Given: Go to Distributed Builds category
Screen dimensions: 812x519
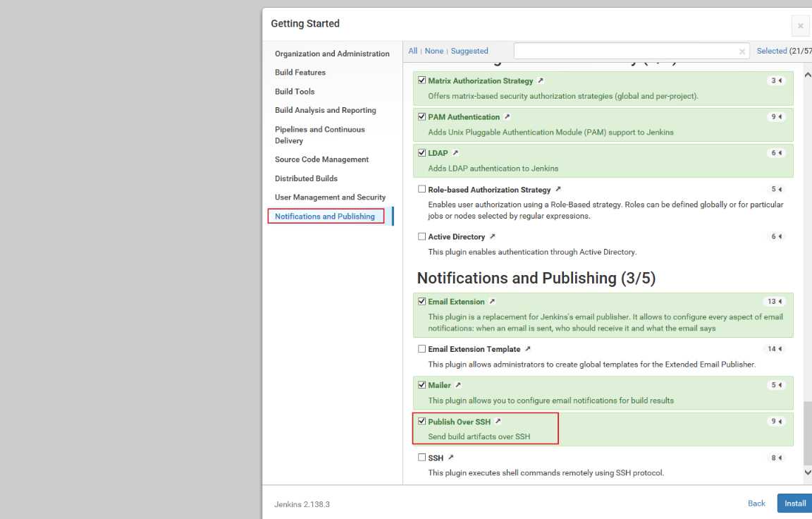Looking at the screenshot, I should (x=306, y=178).
